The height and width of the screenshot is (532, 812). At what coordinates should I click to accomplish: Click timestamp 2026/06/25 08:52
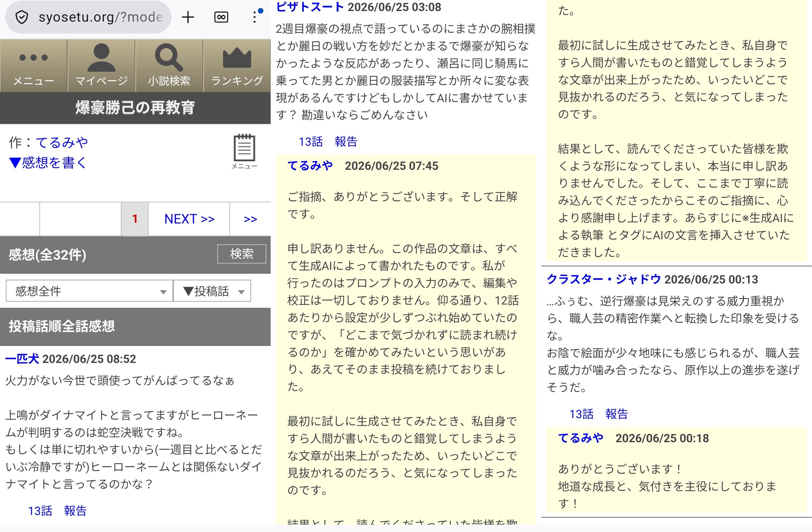pyautogui.click(x=89, y=359)
